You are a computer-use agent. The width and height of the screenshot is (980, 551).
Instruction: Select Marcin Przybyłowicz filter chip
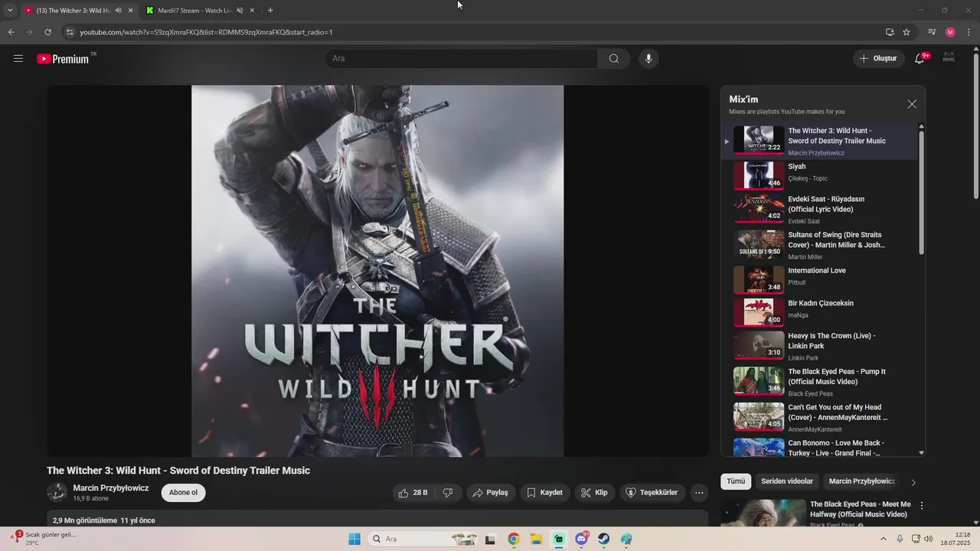pos(862,481)
